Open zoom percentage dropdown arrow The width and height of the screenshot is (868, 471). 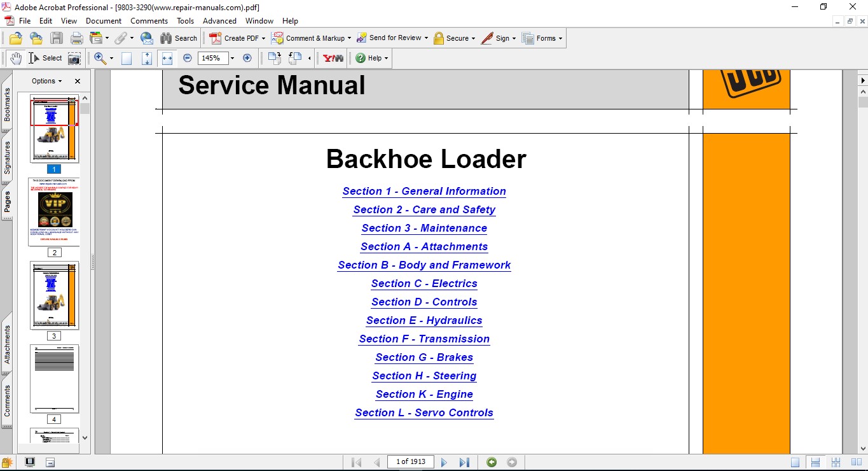tap(232, 58)
